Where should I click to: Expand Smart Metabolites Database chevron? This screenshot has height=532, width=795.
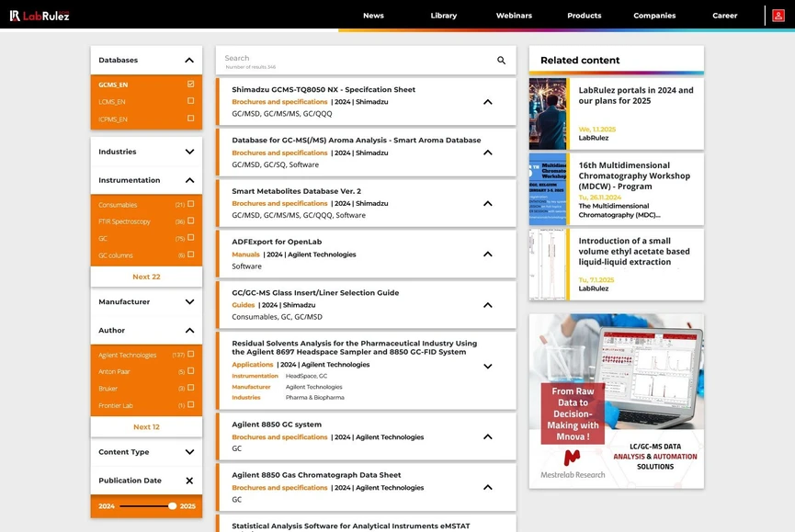click(x=488, y=203)
